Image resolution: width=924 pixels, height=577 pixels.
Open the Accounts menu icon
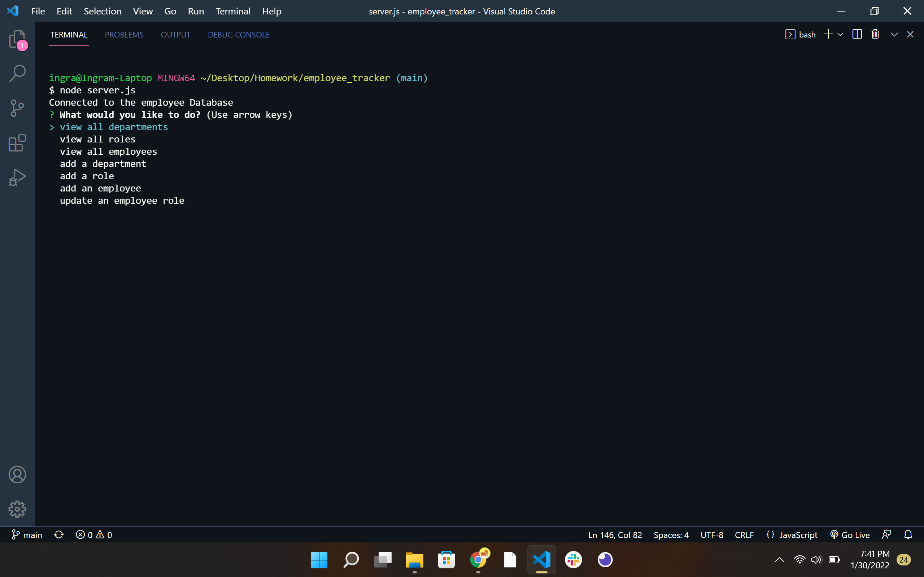17,474
